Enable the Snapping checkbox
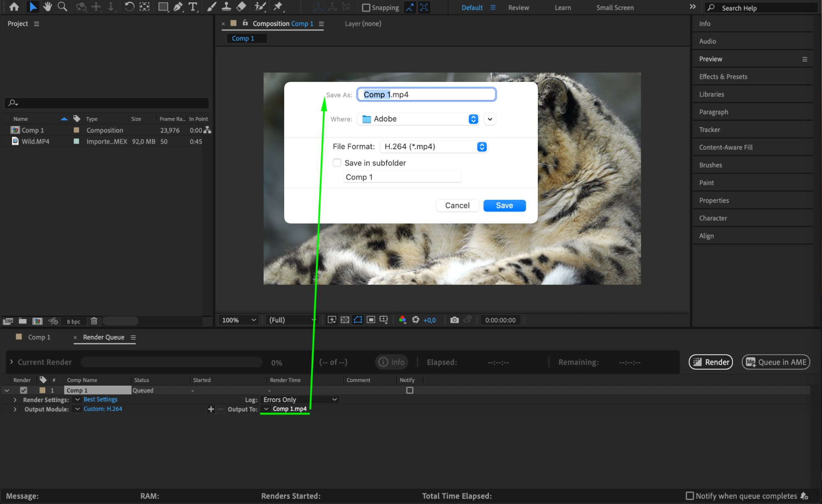 tap(366, 7)
